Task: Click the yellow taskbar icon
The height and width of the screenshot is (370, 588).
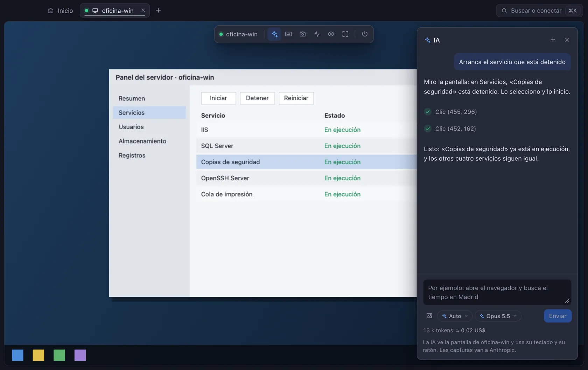Action: [x=38, y=355]
